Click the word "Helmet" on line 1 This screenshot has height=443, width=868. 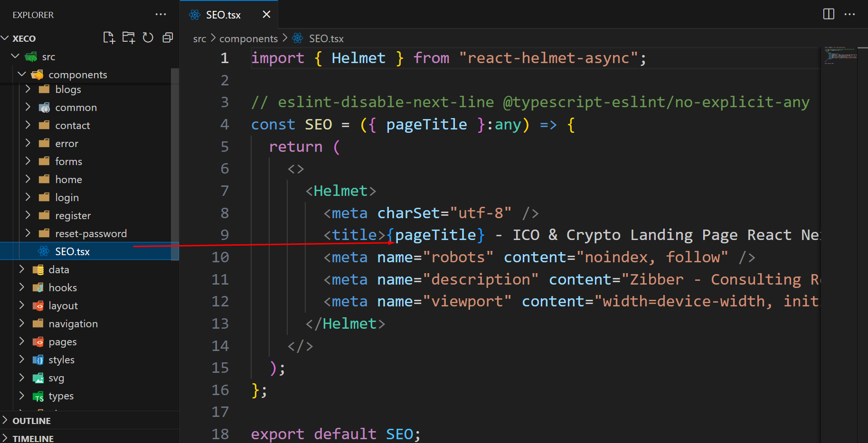point(359,58)
